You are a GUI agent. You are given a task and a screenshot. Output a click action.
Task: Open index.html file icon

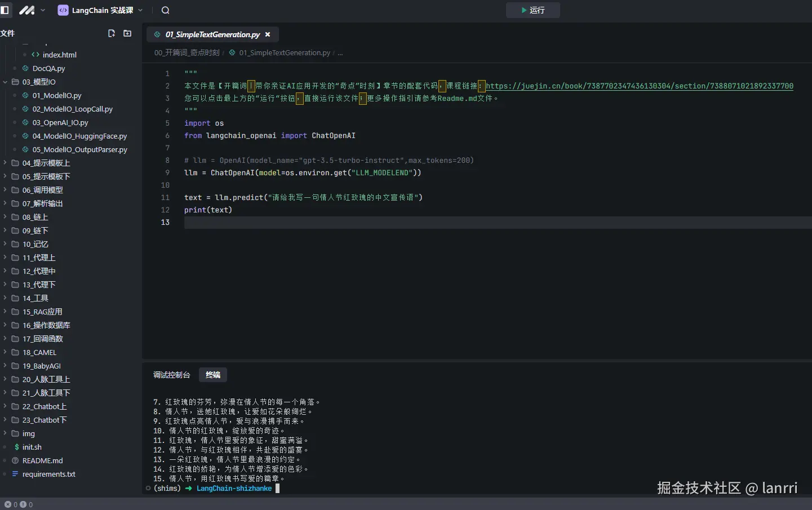pyautogui.click(x=36, y=55)
